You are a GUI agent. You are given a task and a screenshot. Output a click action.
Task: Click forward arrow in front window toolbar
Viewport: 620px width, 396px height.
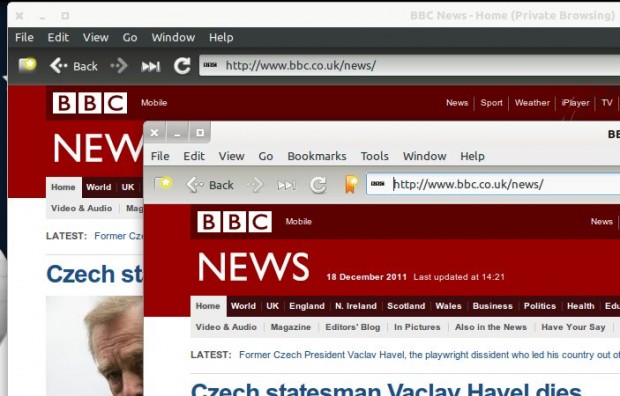point(255,185)
